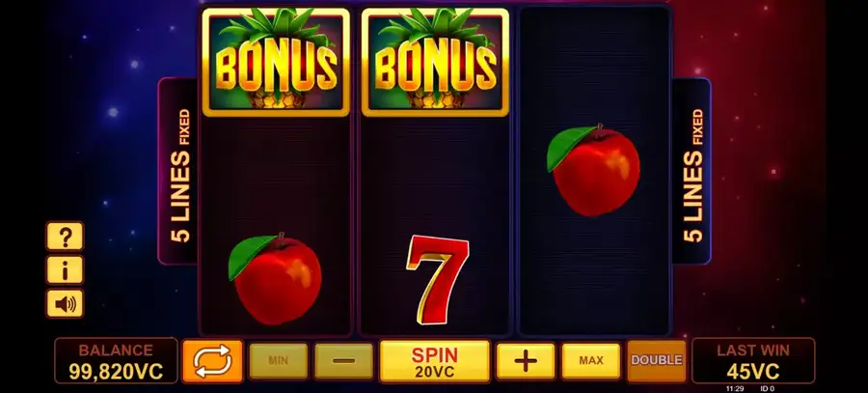Toggle the autoplay arrows button
This screenshot has height=393, width=868.
click(212, 361)
